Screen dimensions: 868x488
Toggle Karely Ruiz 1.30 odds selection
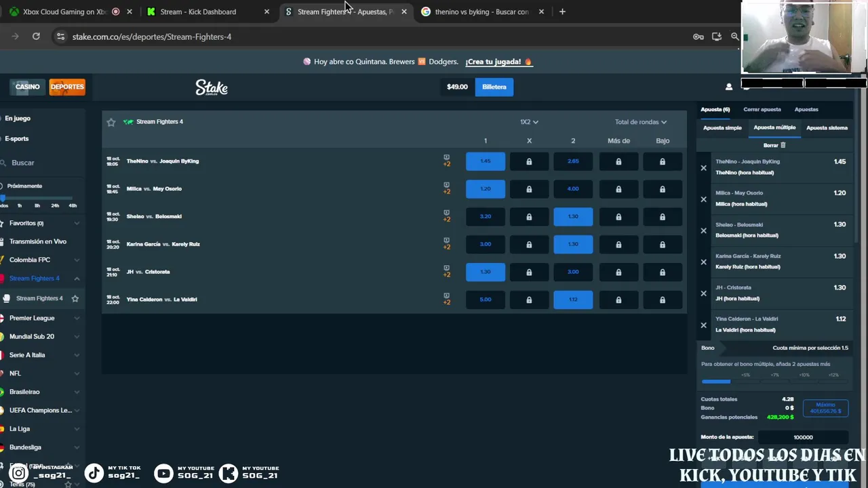pos(573,244)
